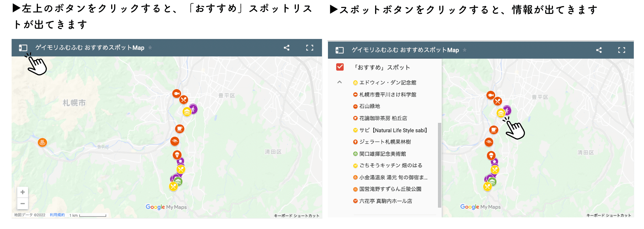Viewport: 644px width, 229px height.
Task: Select エドウィン・ダン記念館 in the list
Action: click(388, 82)
